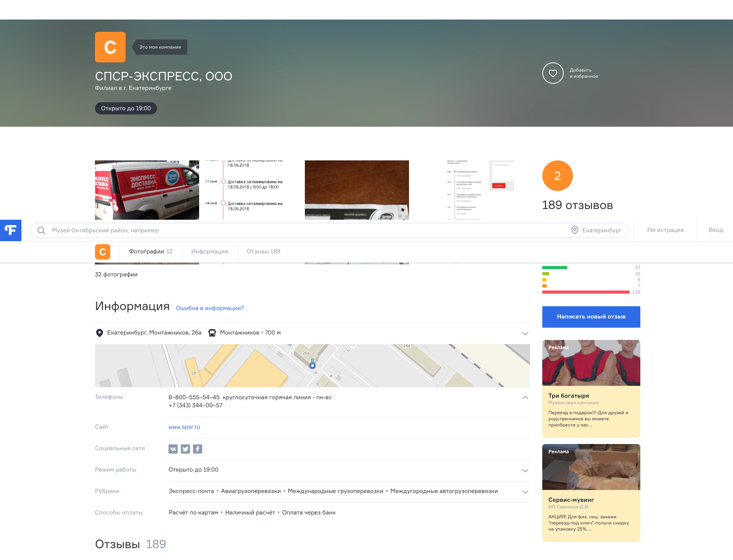Click the heart add-to-favorites icon
Image resolution: width=733 pixels, height=560 pixels.
coord(553,73)
